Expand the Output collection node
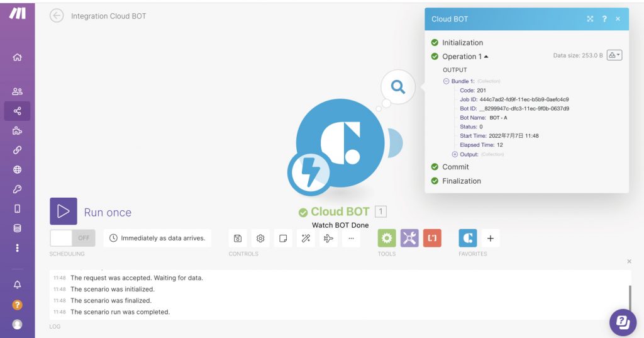Screen dimensions: 644x338 pos(455,154)
